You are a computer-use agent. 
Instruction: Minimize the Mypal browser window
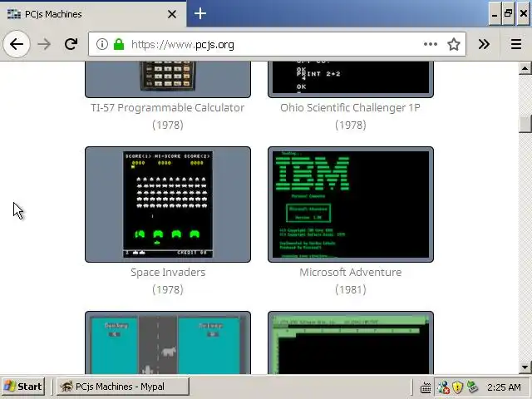click(495, 13)
